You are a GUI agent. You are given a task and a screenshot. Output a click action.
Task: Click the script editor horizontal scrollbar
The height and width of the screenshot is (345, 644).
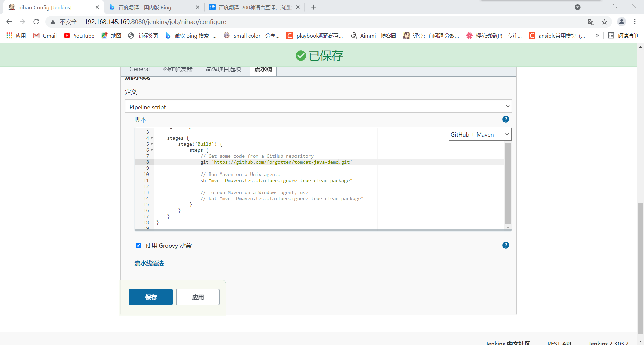323,230
